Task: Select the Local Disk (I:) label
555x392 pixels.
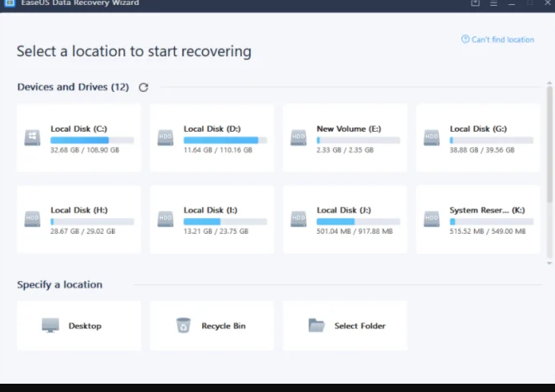Action: click(x=210, y=211)
